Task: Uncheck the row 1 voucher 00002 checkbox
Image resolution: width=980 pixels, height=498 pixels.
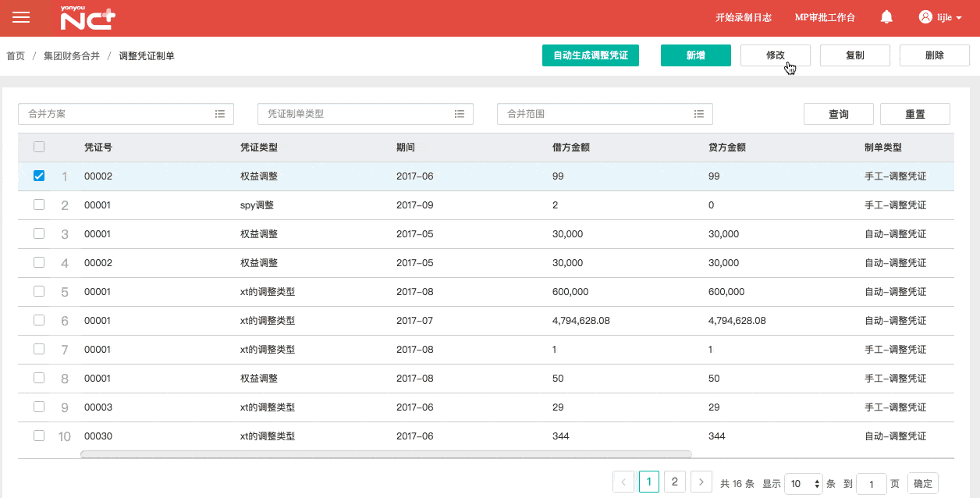Action: click(39, 176)
